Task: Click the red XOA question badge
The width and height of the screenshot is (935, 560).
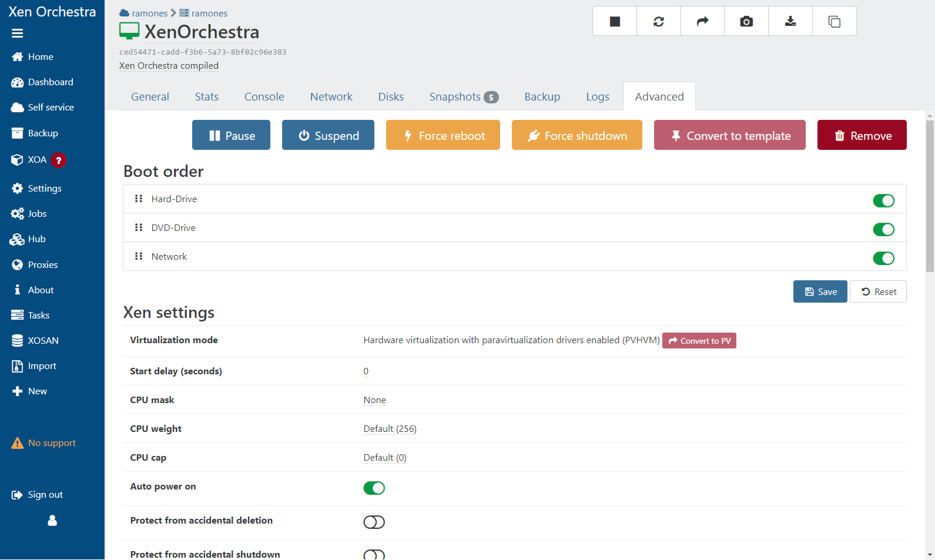Action: tap(59, 160)
